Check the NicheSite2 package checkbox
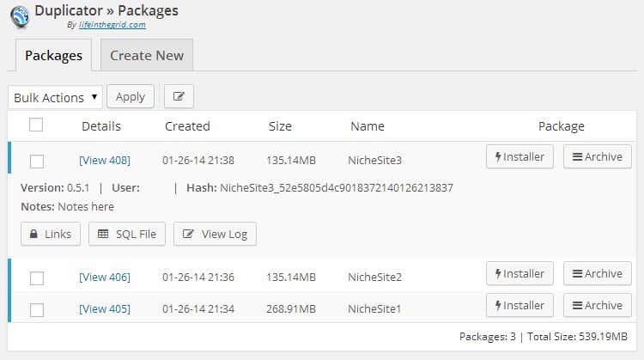This screenshot has width=644, height=360. 36,278
